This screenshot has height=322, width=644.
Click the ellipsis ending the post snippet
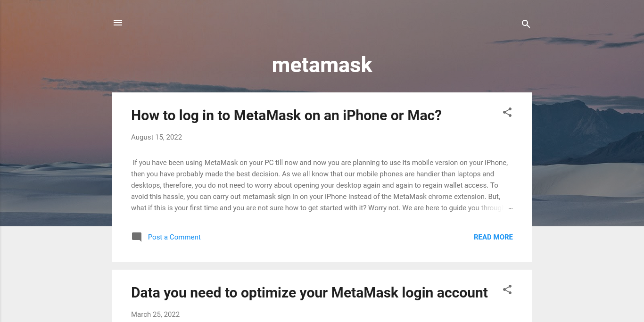point(510,208)
